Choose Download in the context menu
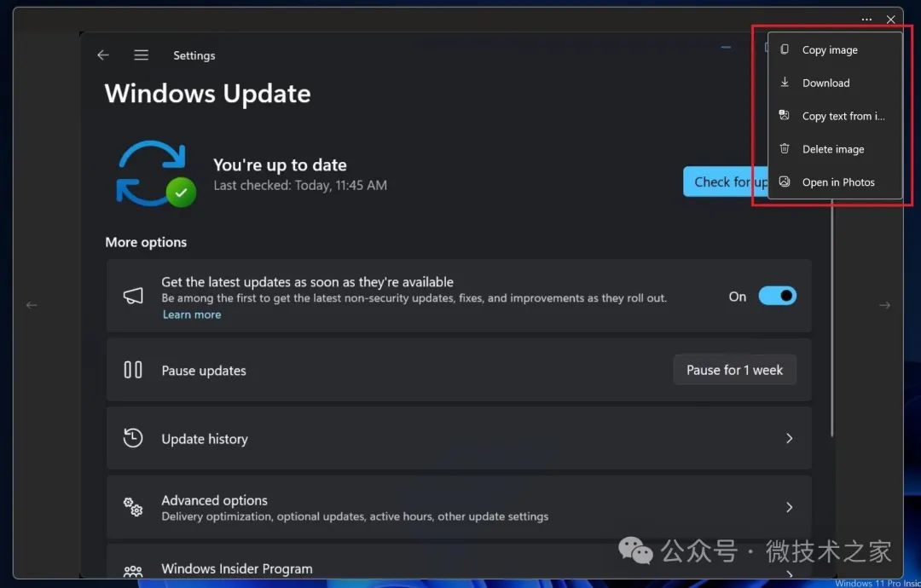 [x=835, y=83]
